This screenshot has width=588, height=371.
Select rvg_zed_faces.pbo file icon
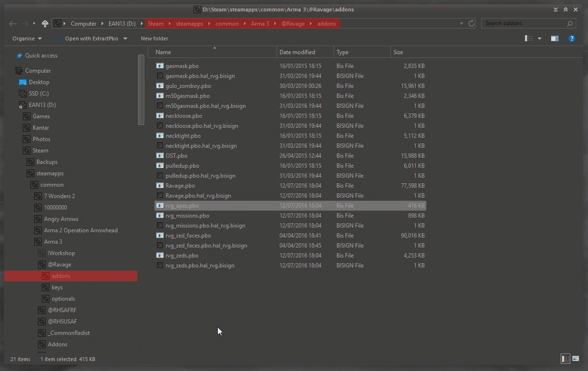160,236
